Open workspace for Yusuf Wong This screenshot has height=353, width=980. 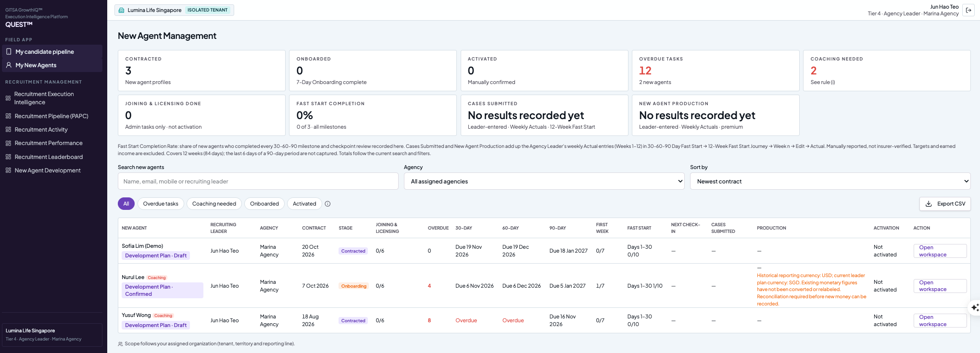coord(940,320)
